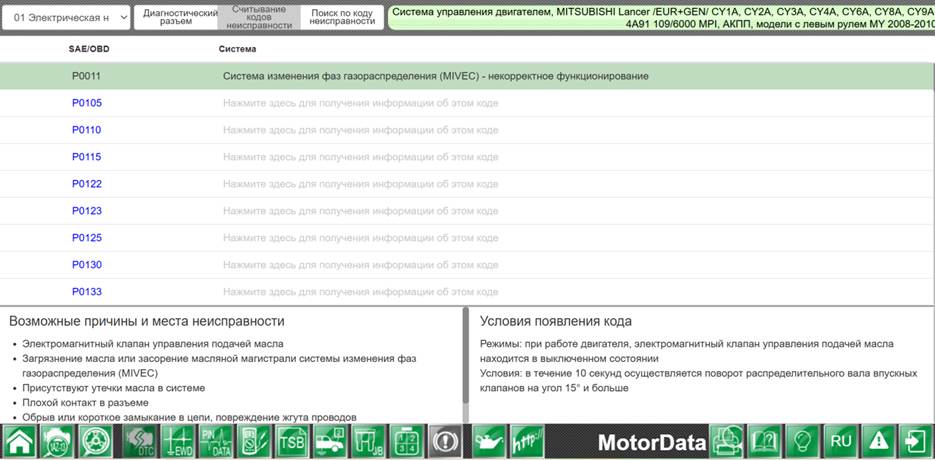The image size is (935, 460).
Task: Open the wheel search icon
Action: [x=95, y=442]
